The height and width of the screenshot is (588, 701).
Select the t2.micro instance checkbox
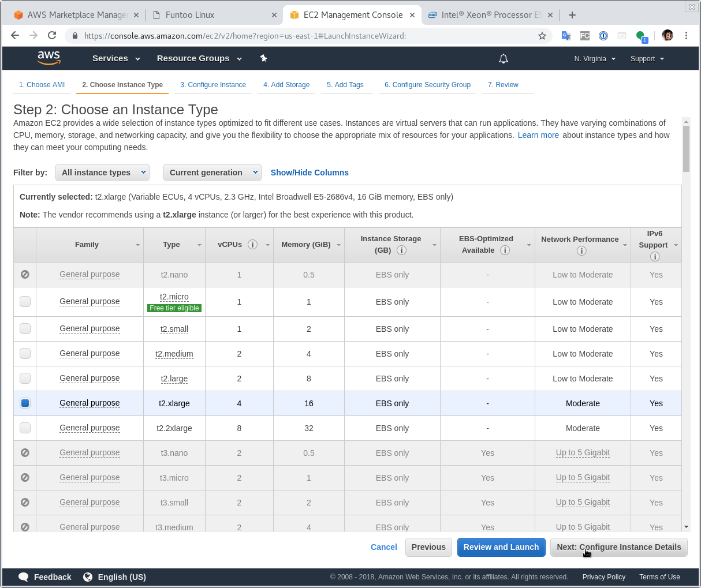coord(25,301)
